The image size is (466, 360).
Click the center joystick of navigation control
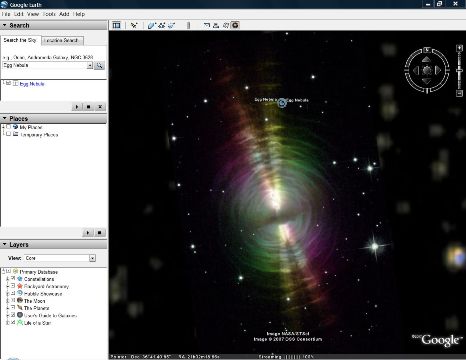[x=427, y=70]
